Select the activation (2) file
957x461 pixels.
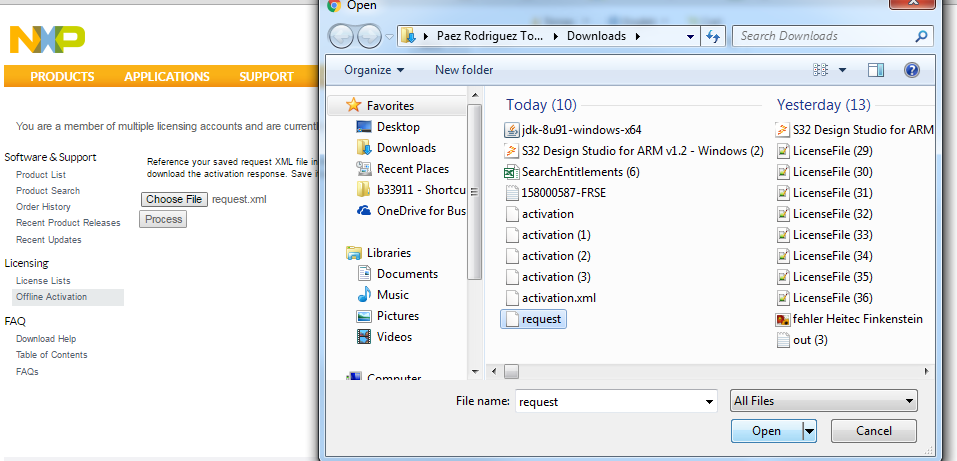coord(548,256)
